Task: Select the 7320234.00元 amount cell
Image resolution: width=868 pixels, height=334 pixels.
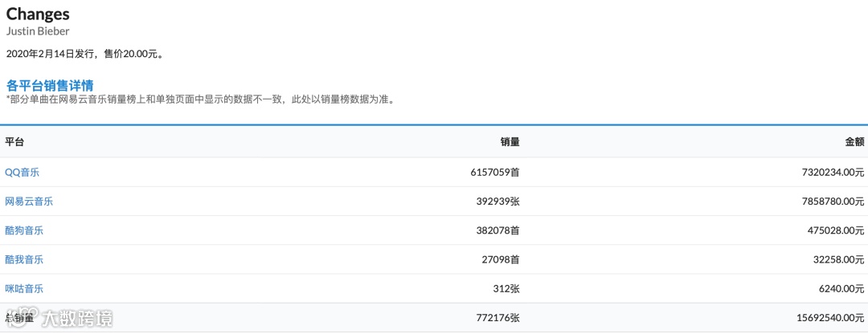Action: 833,173
